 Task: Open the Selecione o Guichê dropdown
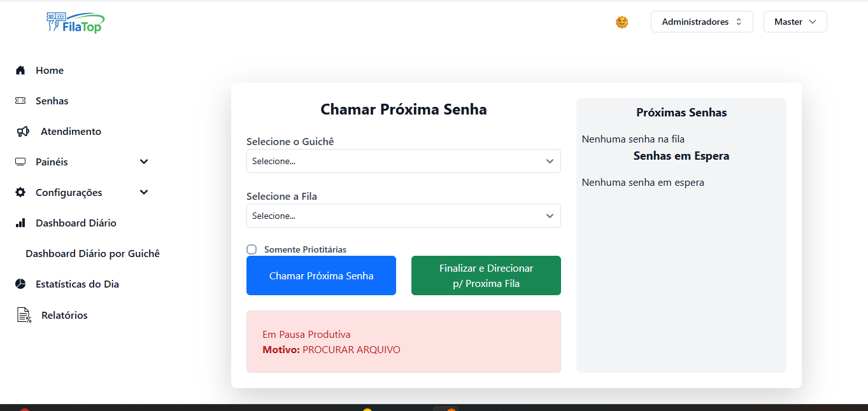pyautogui.click(x=403, y=161)
